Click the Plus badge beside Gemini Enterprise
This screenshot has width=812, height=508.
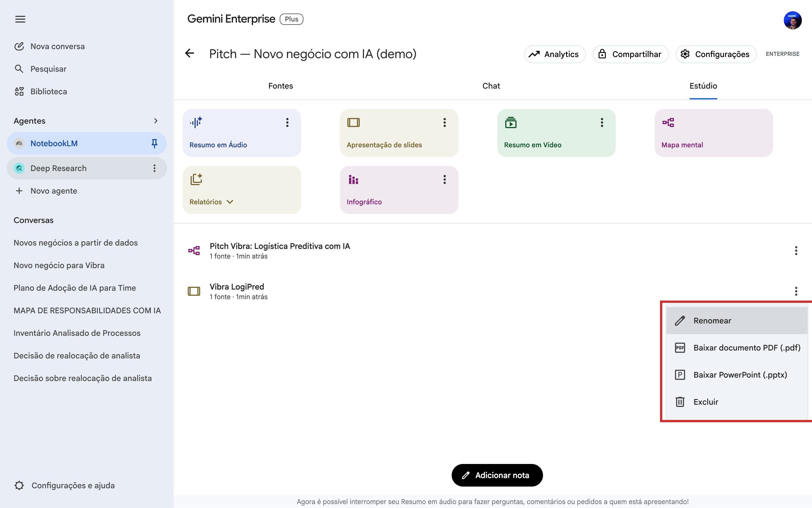coord(291,19)
